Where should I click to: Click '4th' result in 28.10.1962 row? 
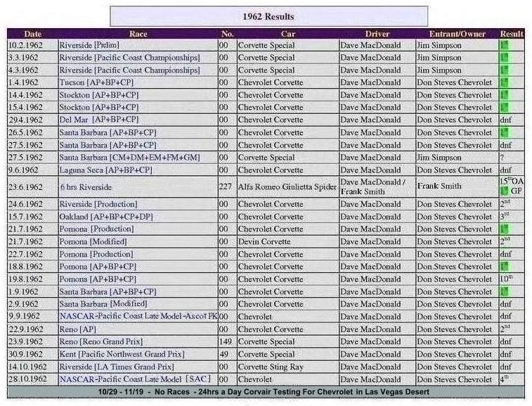tap(504, 379)
